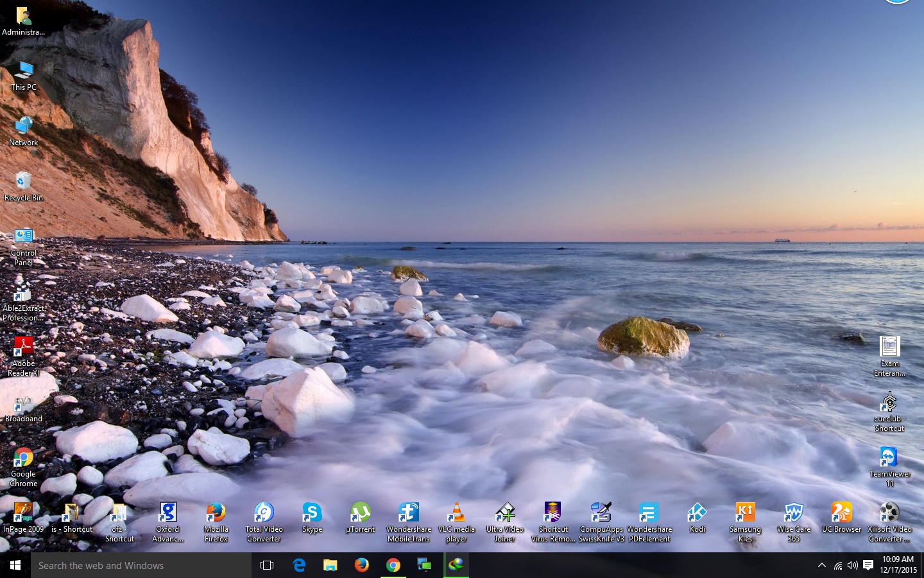
Task: Open the Wi-Fi network tray icon
Action: [838, 565]
